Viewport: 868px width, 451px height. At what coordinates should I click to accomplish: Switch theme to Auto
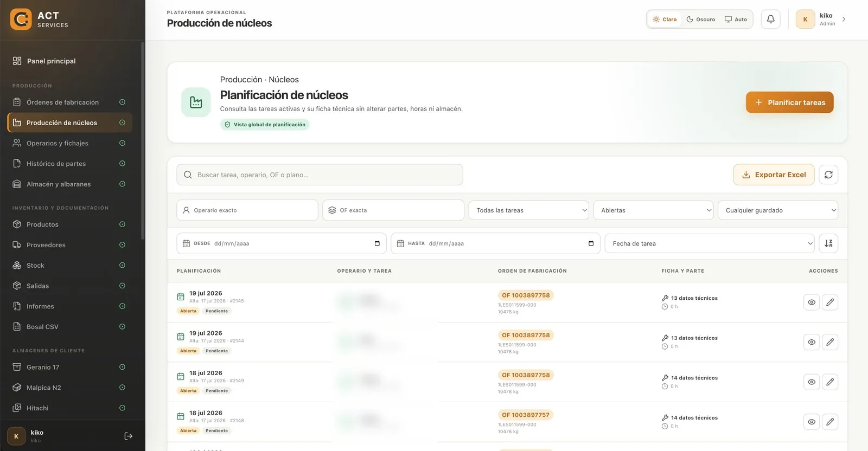(x=736, y=20)
